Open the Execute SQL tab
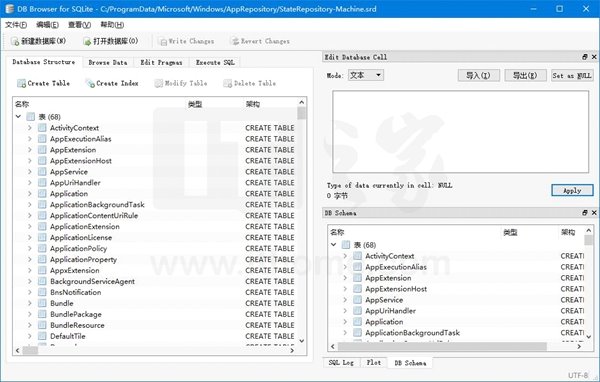600x382 pixels. (x=215, y=62)
